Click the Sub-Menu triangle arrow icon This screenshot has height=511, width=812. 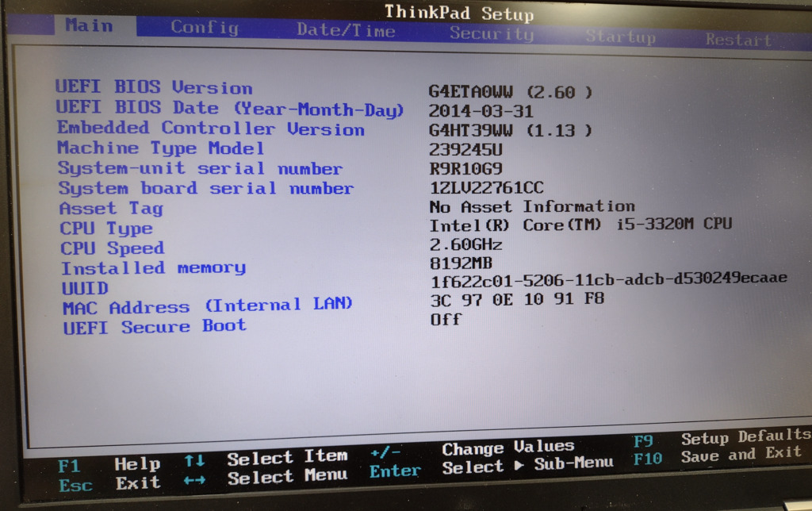click(520, 464)
